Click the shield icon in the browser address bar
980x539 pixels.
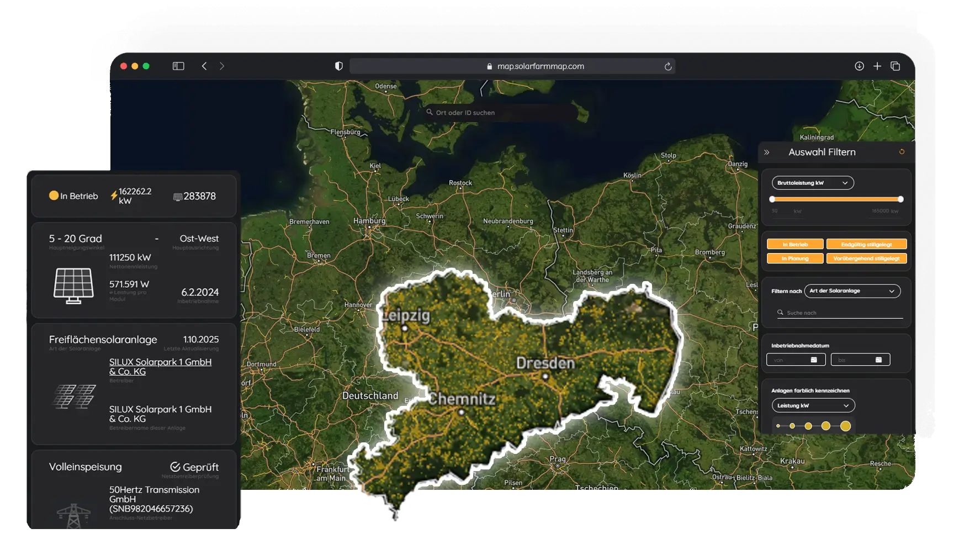point(338,66)
